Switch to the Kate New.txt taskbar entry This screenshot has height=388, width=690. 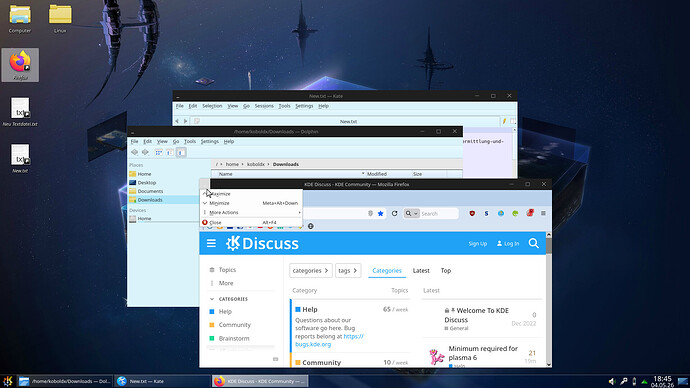pos(162,381)
